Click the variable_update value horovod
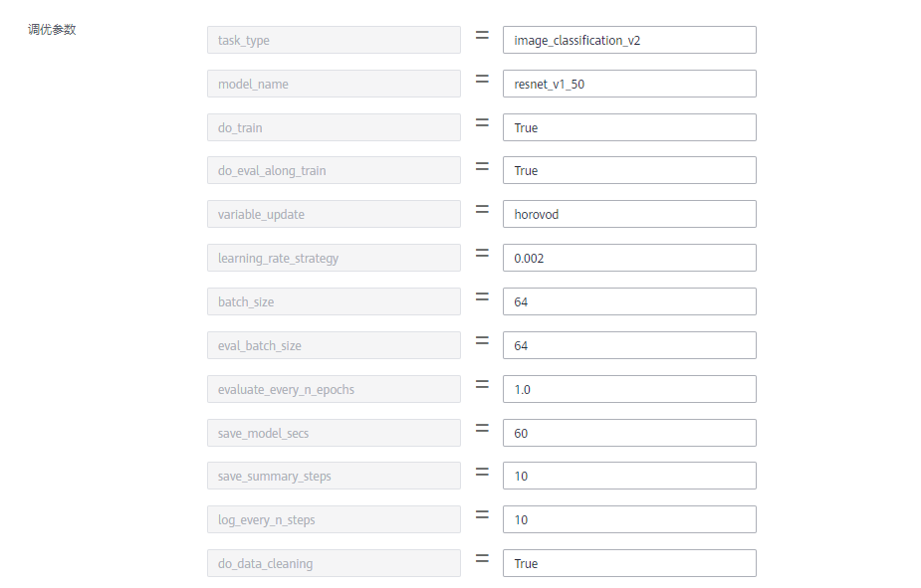921x588 pixels. tap(628, 214)
